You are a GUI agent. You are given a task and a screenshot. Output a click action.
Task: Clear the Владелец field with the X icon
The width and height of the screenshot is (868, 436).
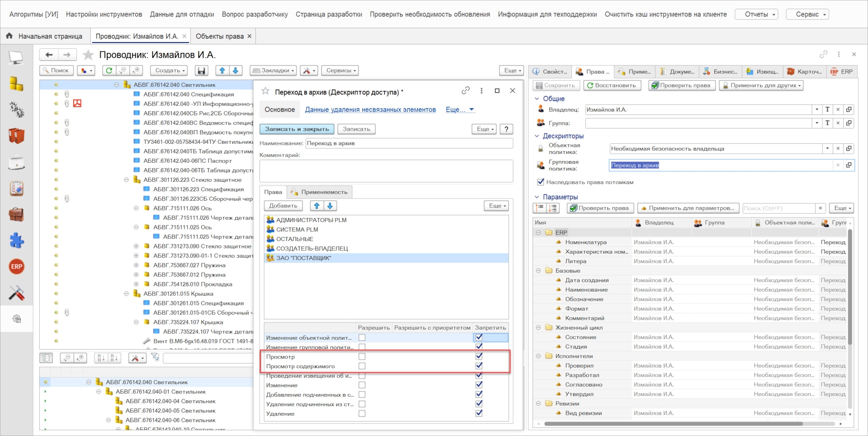pyautogui.click(x=838, y=109)
